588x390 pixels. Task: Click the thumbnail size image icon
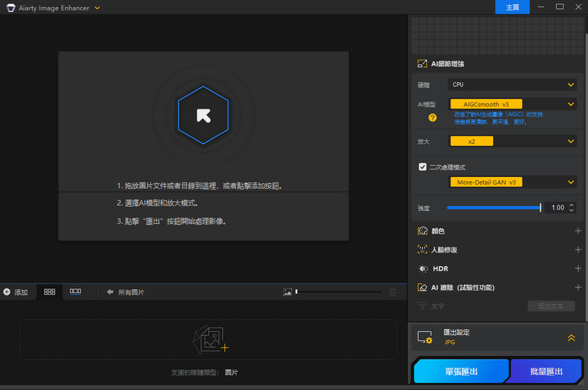pyautogui.click(x=287, y=292)
